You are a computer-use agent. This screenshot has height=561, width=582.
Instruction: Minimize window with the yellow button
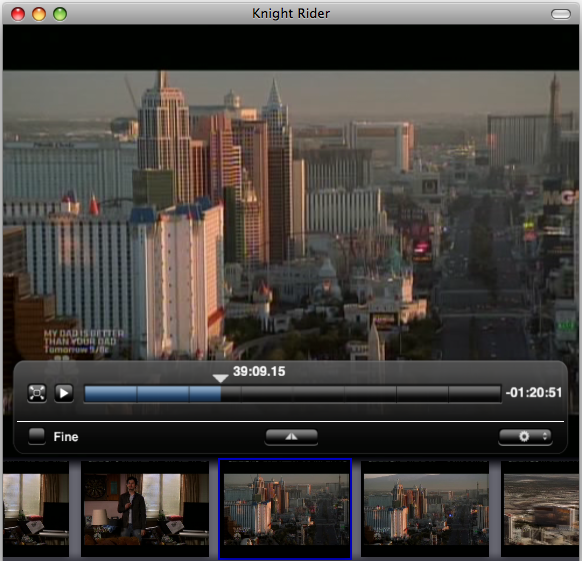39,14
